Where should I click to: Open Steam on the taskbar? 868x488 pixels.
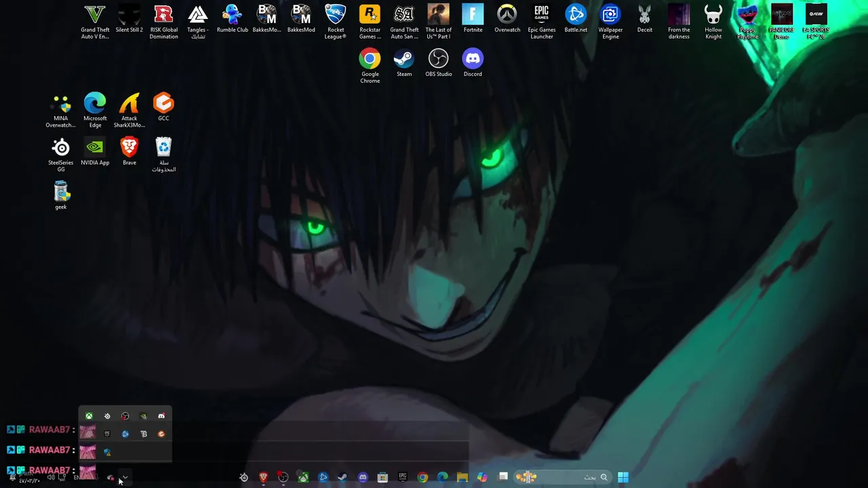[342, 477]
